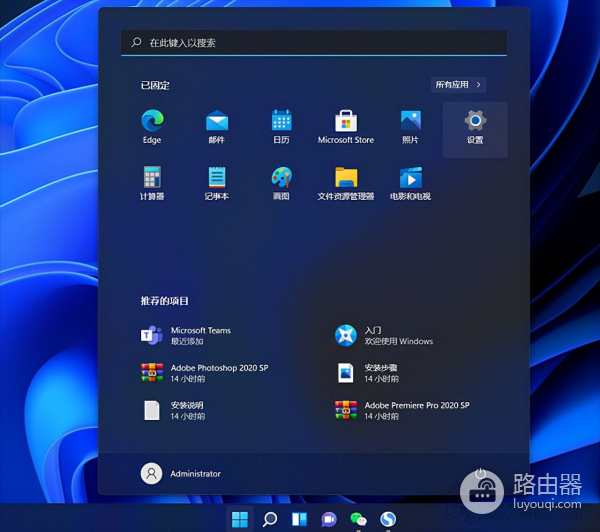Open the 画图 paint app

tap(281, 183)
